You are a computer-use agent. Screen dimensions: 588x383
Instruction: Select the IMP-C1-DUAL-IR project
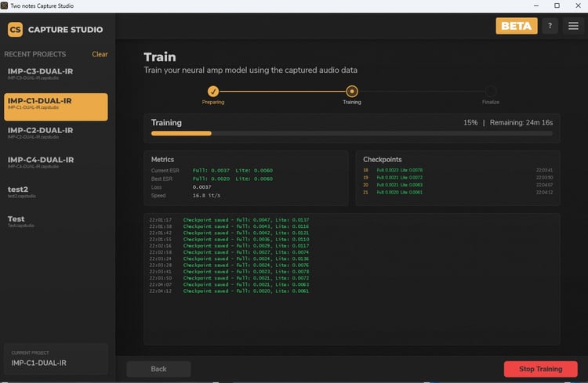(x=56, y=107)
